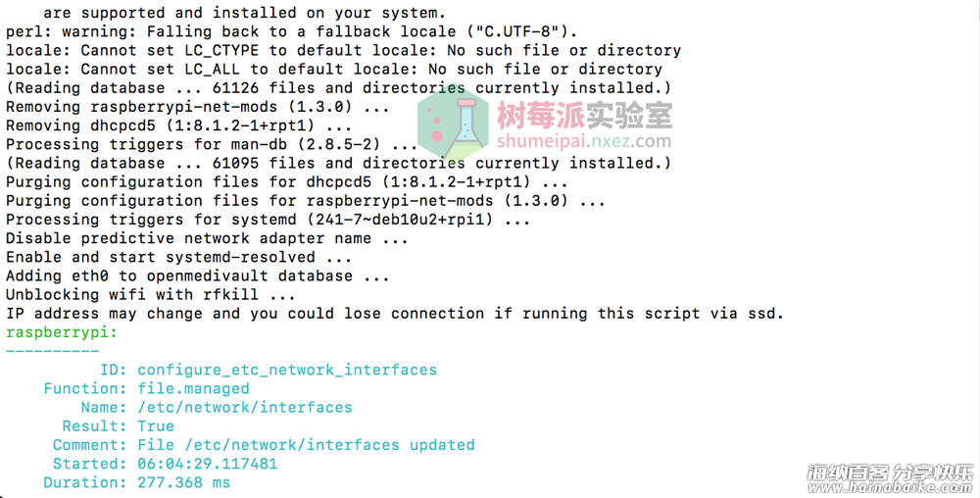Viewport: 980px width, 498px height.
Task: Click the Adding eth0 to openmediavault line
Action: 198,275
